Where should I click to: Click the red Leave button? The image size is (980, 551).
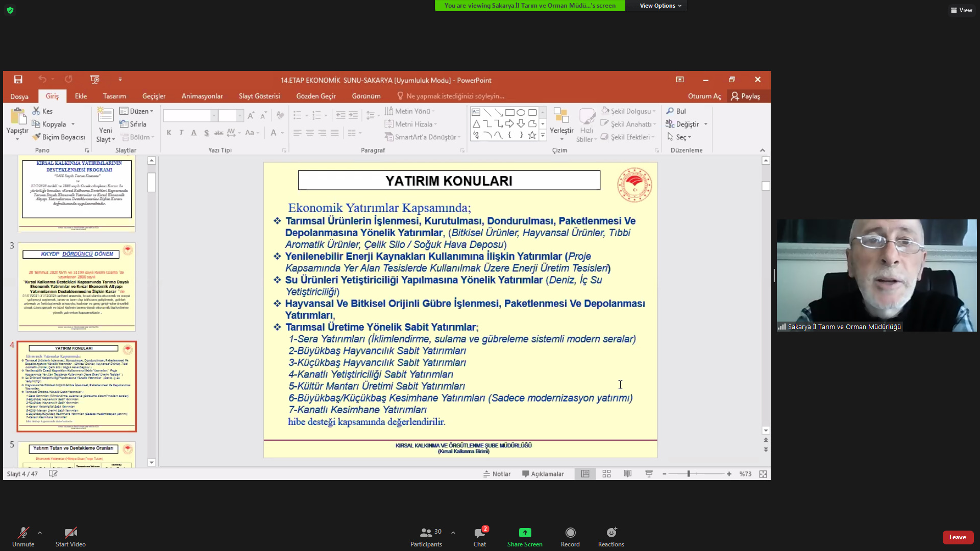(958, 537)
